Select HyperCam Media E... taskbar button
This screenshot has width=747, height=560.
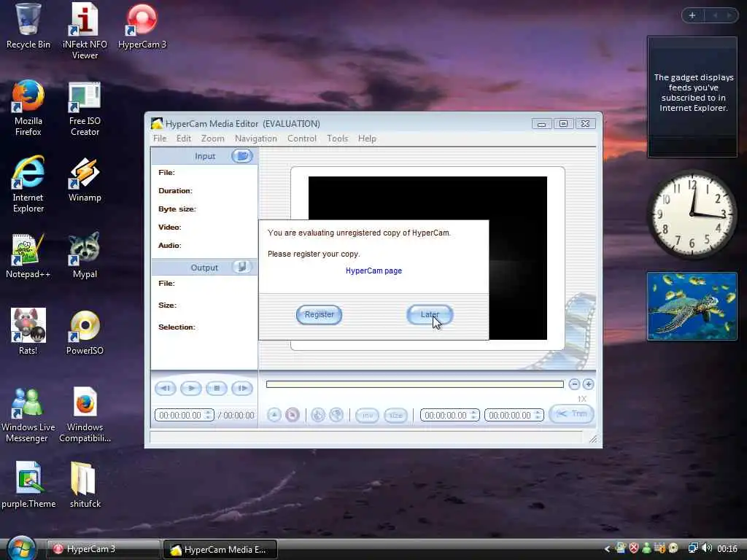point(220,550)
